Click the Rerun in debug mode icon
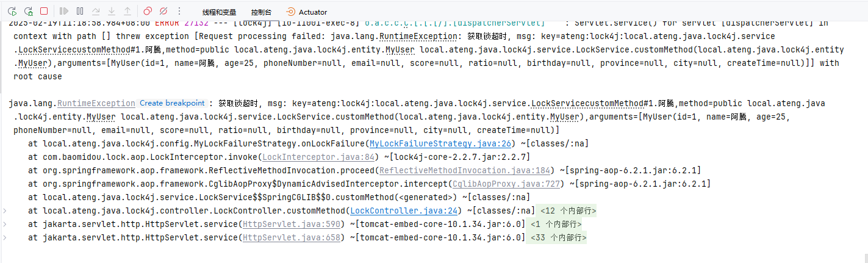 (x=28, y=11)
